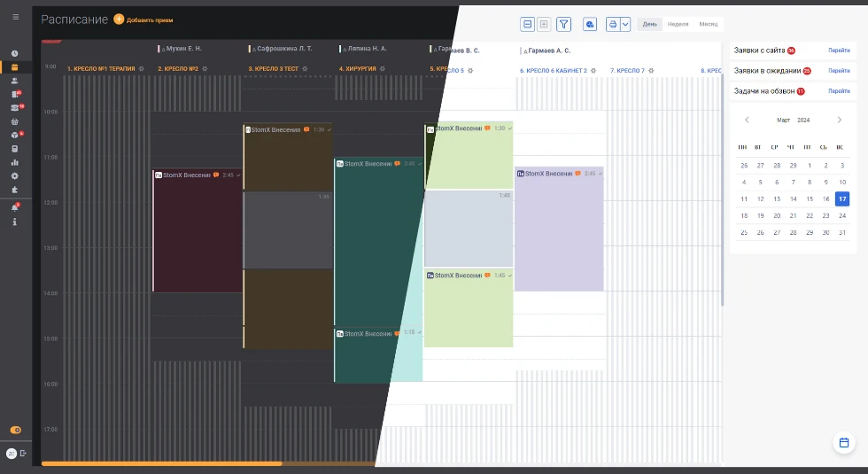
Task: Go to the previous month in the calendar
Action: pyautogui.click(x=747, y=120)
